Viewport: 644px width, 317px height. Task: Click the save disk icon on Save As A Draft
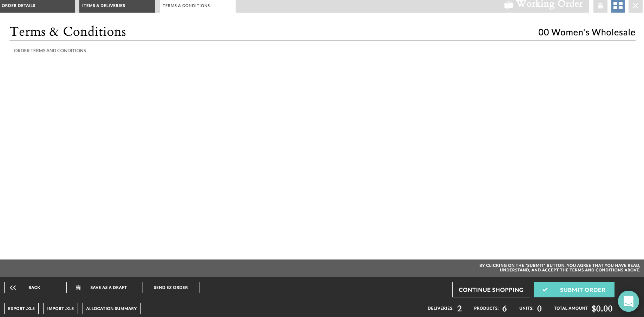click(78, 288)
